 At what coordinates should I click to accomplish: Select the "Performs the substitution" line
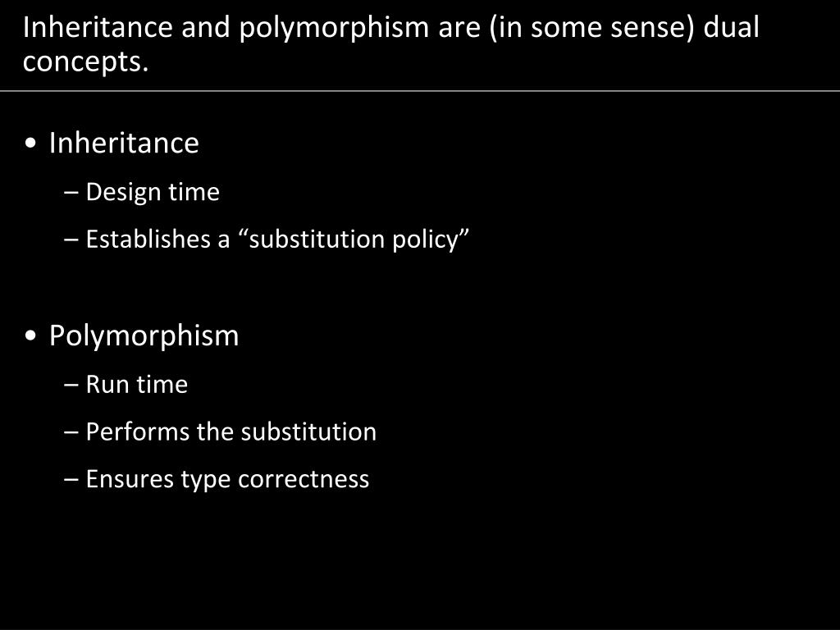231,431
